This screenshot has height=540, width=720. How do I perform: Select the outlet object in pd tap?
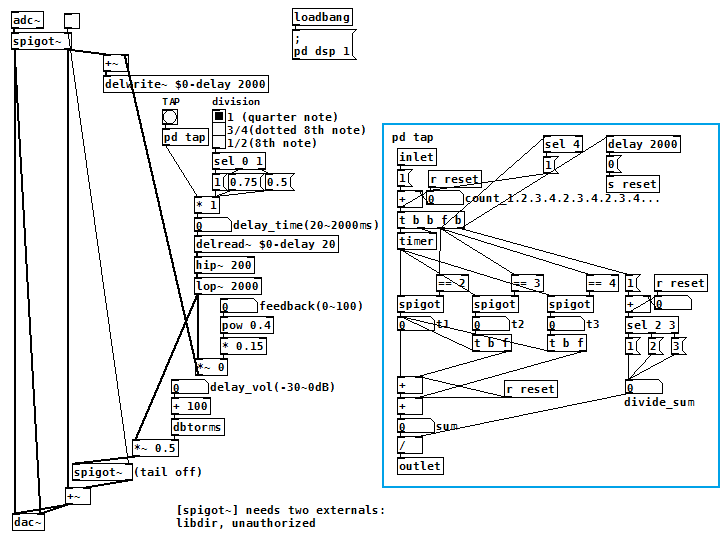pos(420,466)
